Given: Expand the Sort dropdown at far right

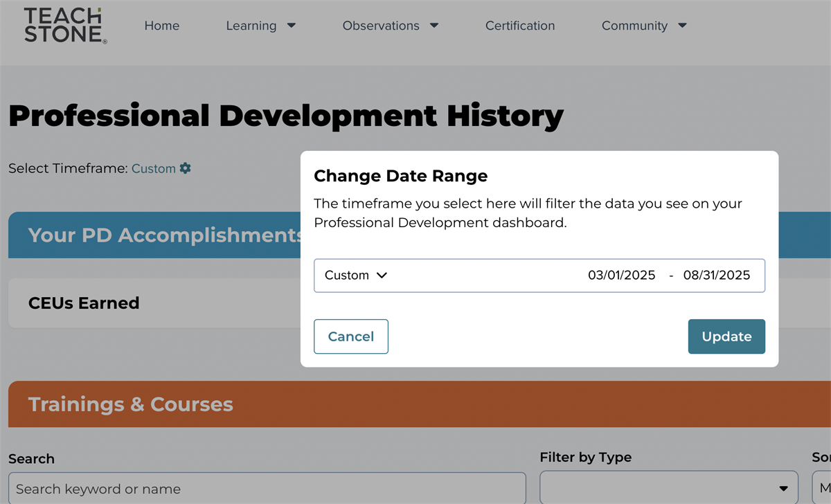Looking at the screenshot, I should [824, 487].
